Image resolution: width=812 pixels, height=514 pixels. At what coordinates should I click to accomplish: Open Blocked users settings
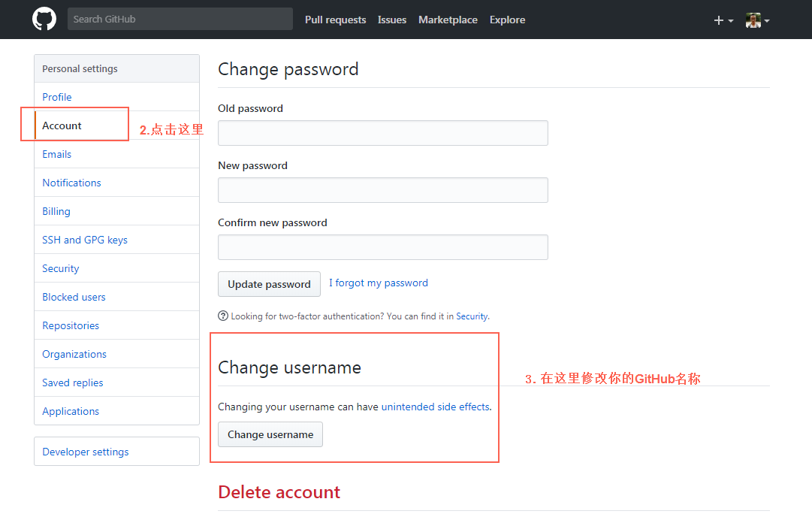116,297
